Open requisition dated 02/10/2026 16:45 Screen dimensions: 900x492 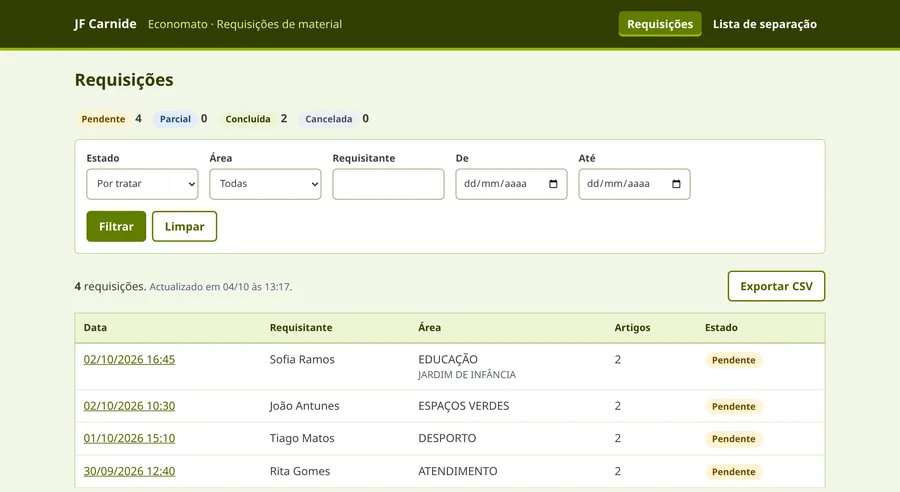pyautogui.click(x=129, y=359)
